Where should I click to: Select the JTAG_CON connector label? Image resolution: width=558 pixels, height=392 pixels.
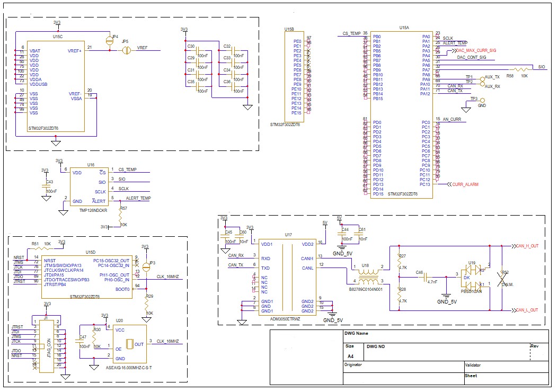48,347
